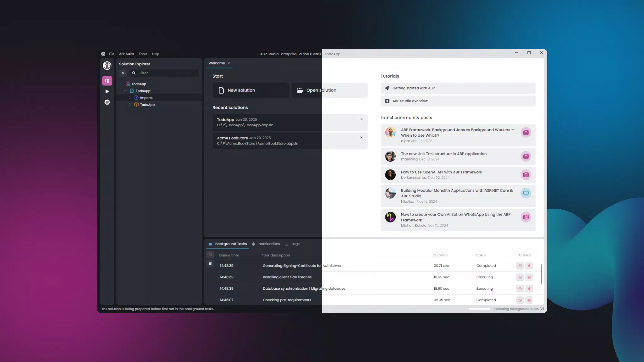Screen dimensions: 644x362
Task: Click the trash icon in Background Tasks
Action: point(210,264)
